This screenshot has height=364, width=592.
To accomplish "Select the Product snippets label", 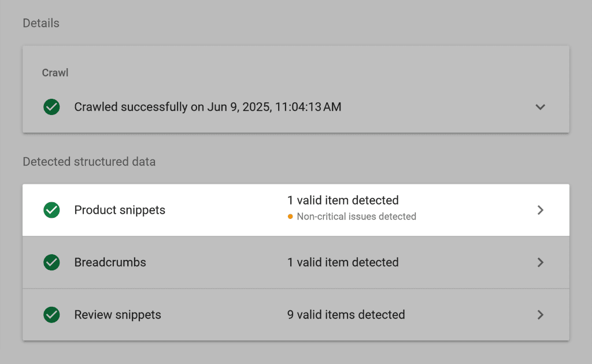I will click(x=120, y=210).
